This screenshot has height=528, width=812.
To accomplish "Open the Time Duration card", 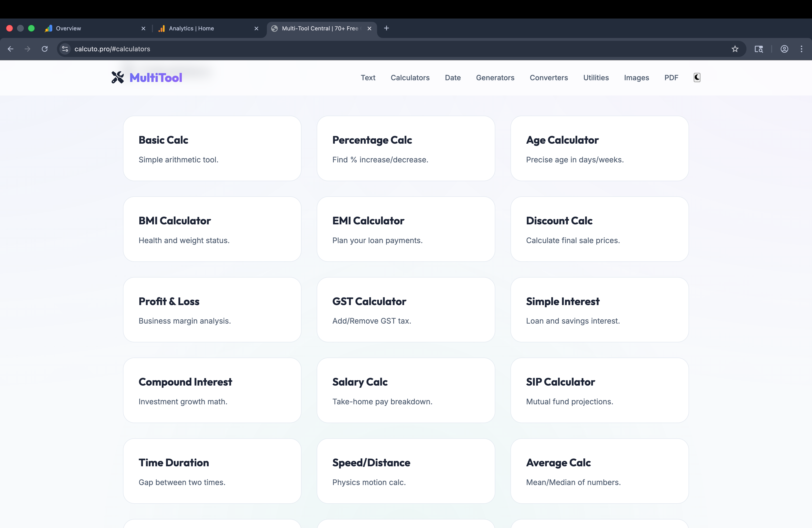I will point(212,471).
